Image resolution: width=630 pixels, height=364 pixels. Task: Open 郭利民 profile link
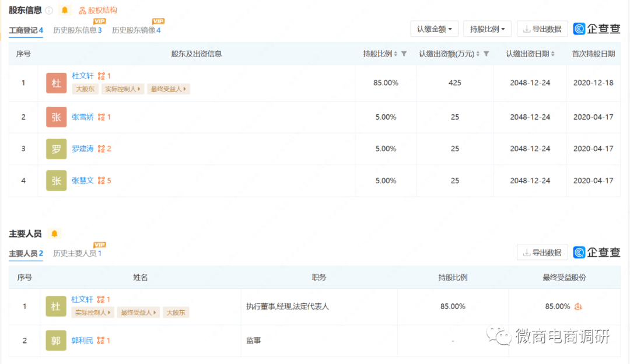click(x=82, y=341)
